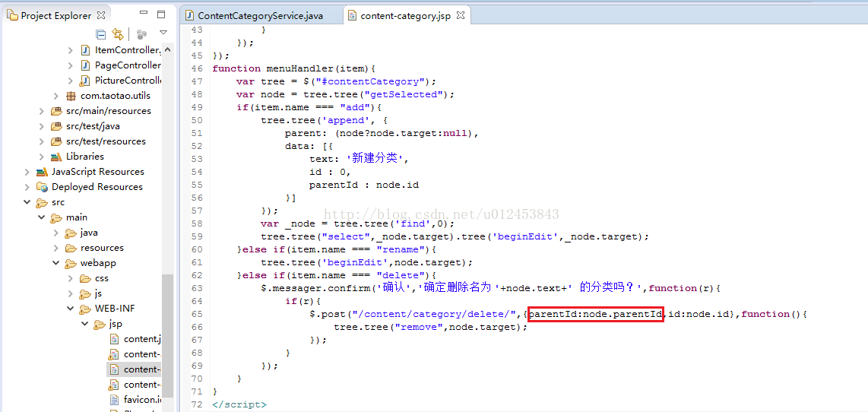Viewport: 868px width, 412px height.
Task: Collapse the WEB-INF folder
Action: point(70,309)
